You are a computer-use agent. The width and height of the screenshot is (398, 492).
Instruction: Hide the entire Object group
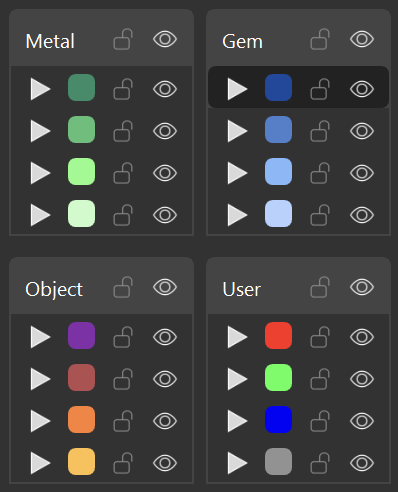[165, 287]
